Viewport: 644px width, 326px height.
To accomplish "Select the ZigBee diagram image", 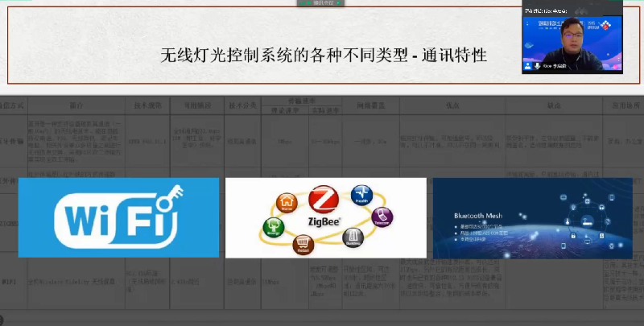I will tap(326, 218).
